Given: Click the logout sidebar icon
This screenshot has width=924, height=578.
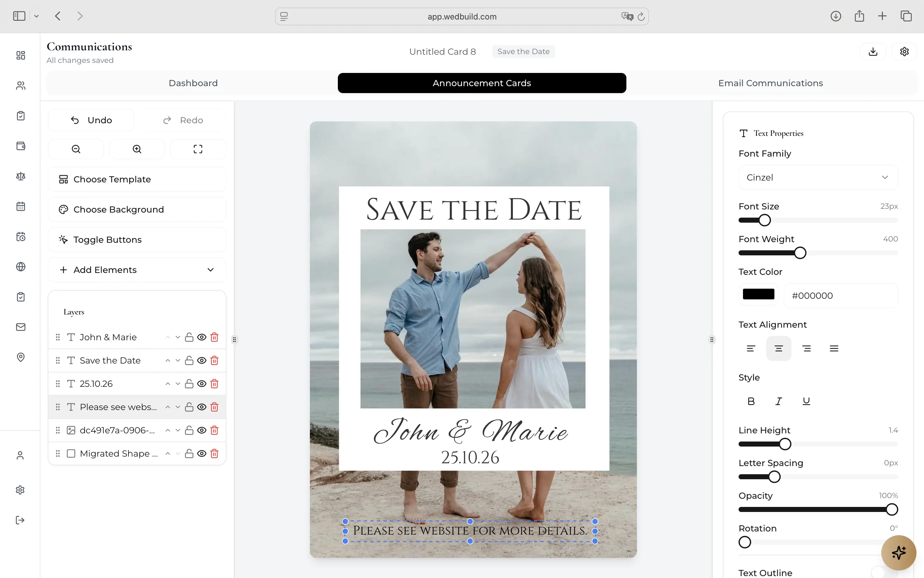Looking at the screenshot, I should tap(20, 520).
